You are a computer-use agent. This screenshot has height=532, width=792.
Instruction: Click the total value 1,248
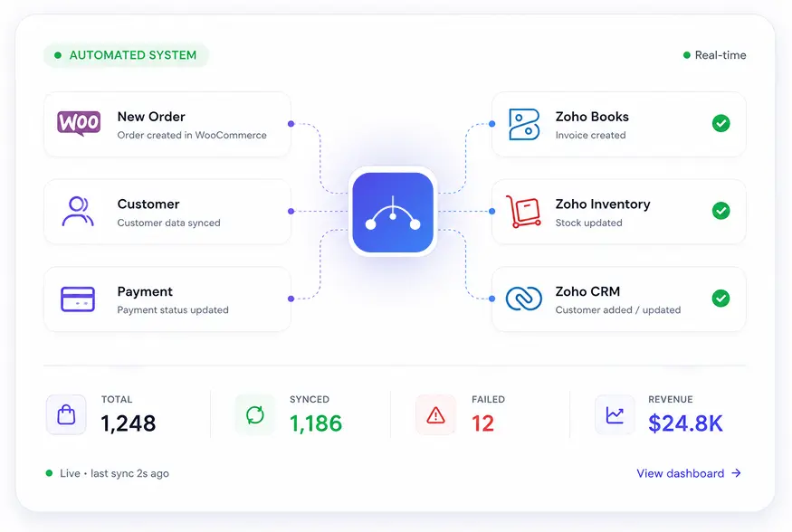click(129, 423)
